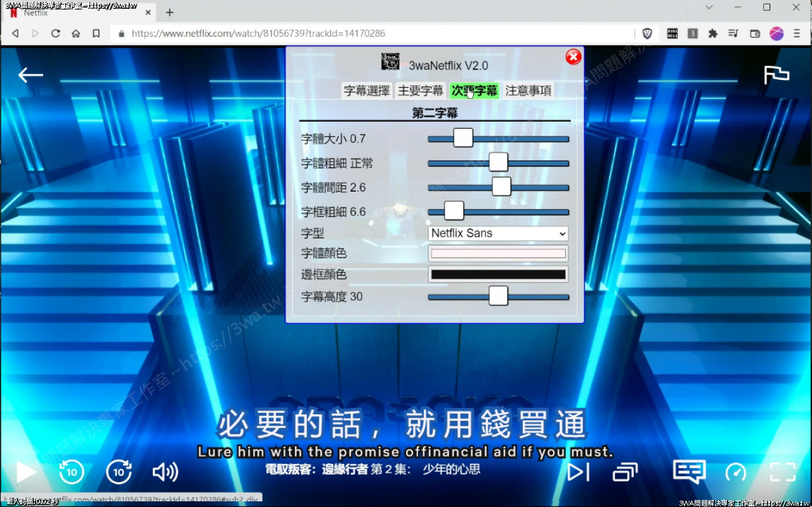Click the black 邊框顏色 color swatch
The width and height of the screenshot is (812, 507).
click(x=498, y=274)
